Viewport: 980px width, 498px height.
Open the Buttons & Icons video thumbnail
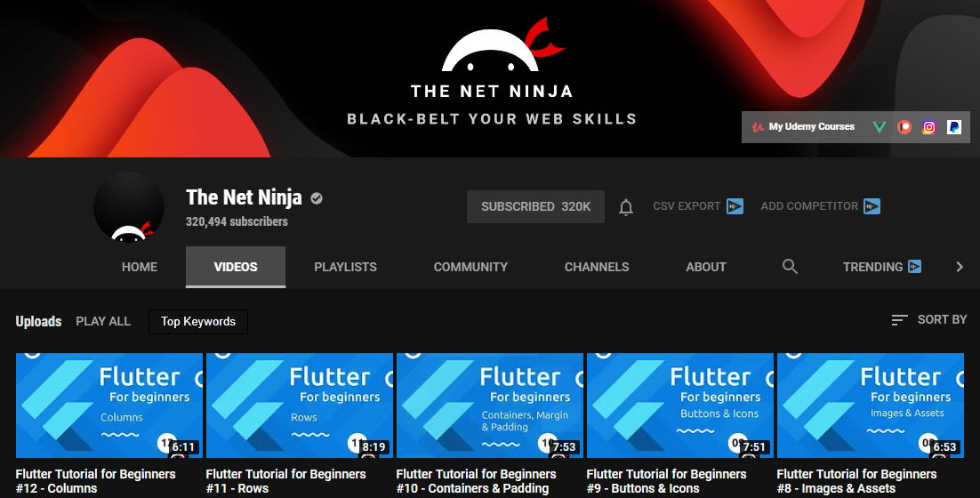coord(680,406)
